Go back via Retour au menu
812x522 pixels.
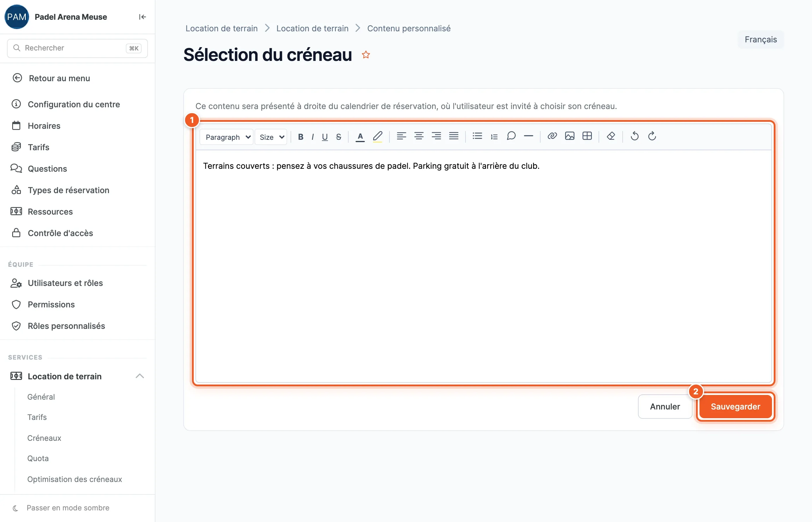pos(51,78)
